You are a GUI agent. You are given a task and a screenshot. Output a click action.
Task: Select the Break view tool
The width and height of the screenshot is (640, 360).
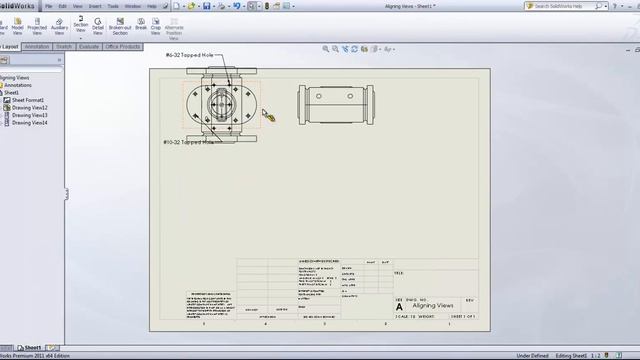point(141,24)
